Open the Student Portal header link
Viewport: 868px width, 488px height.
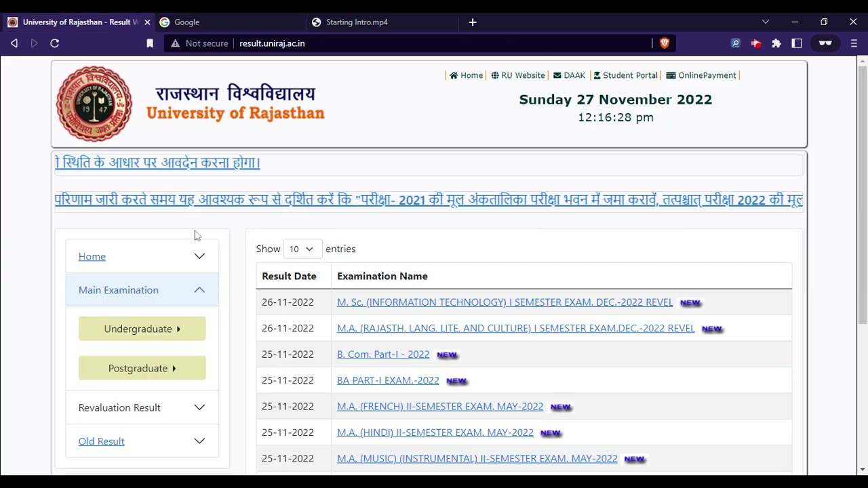click(625, 75)
